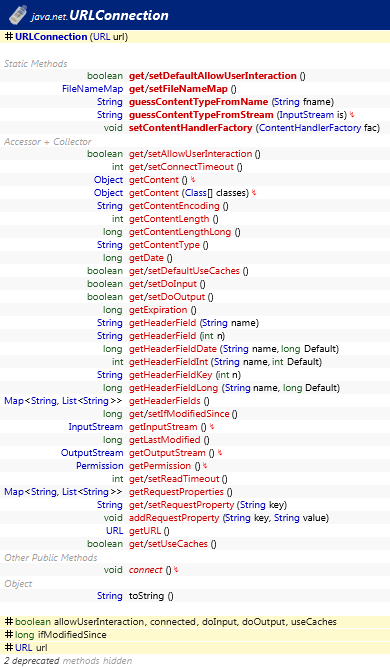The width and height of the screenshot is (390, 667).
Task: Open getLastModified method
Action: [165, 439]
